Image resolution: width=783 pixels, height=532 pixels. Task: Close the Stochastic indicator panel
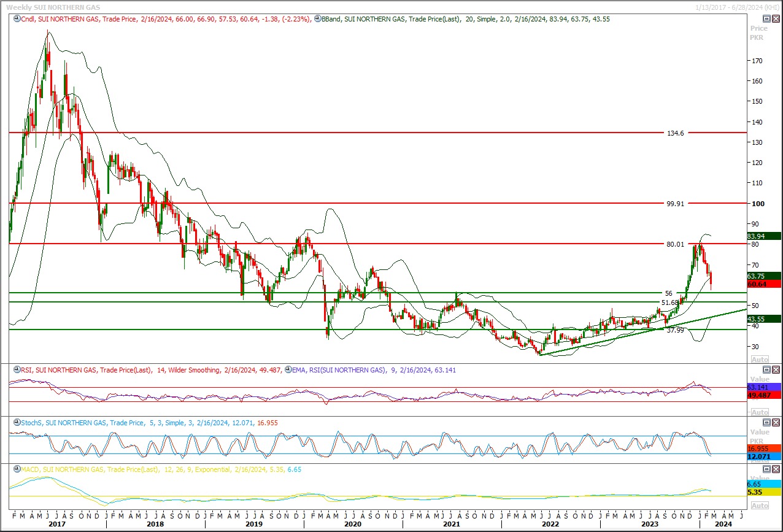(x=776, y=422)
